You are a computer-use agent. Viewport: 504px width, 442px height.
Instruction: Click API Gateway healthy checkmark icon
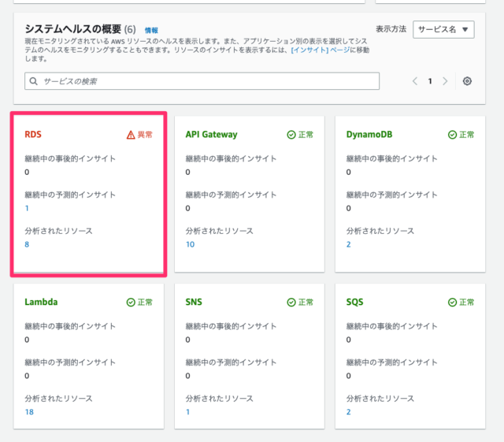(x=291, y=135)
